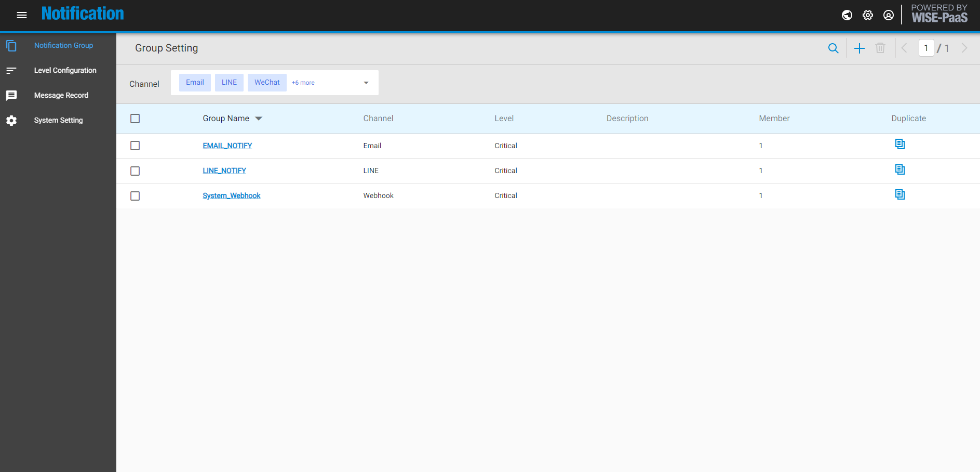Image resolution: width=980 pixels, height=472 pixels.
Task: Open the language globe icon
Action: tap(847, 15)
